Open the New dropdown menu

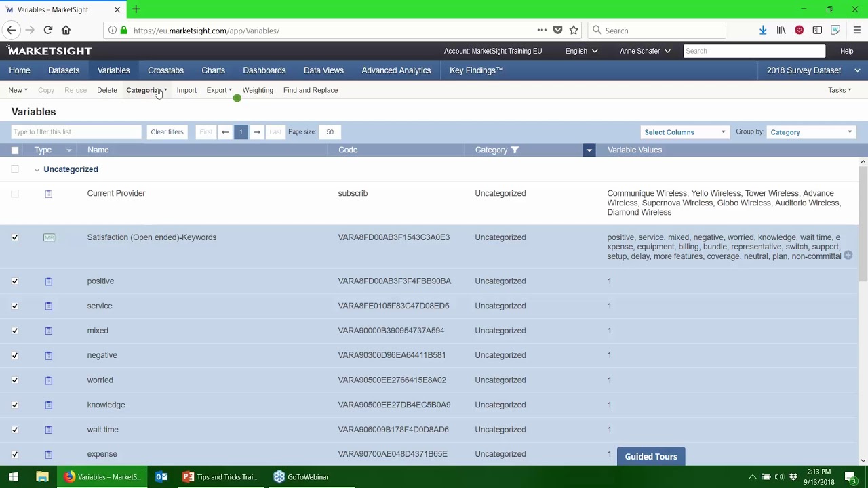pos(18,90)
